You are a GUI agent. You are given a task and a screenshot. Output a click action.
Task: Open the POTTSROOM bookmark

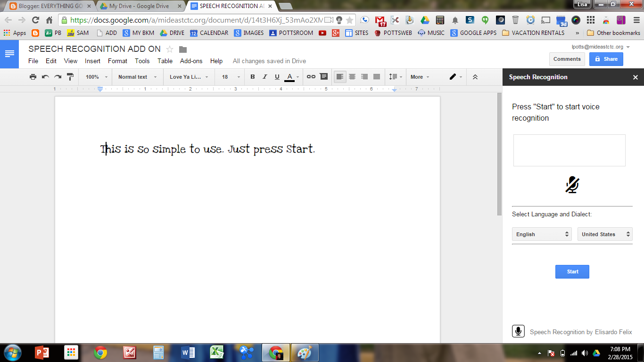(291, 33)
